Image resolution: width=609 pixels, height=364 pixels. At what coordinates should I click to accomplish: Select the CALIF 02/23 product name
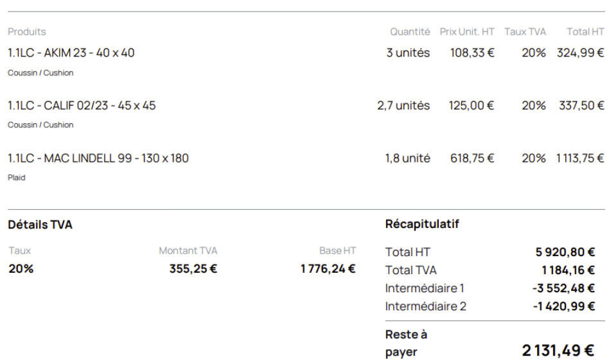81,105
